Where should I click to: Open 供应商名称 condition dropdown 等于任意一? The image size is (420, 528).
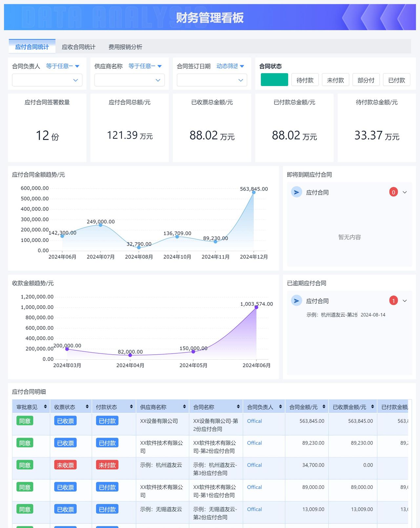[145, 66]
